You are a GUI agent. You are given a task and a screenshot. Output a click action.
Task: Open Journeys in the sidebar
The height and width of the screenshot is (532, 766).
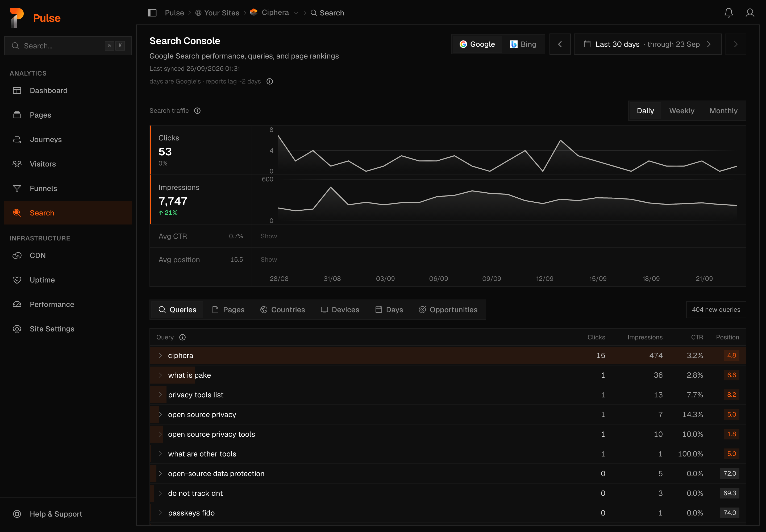68,139
